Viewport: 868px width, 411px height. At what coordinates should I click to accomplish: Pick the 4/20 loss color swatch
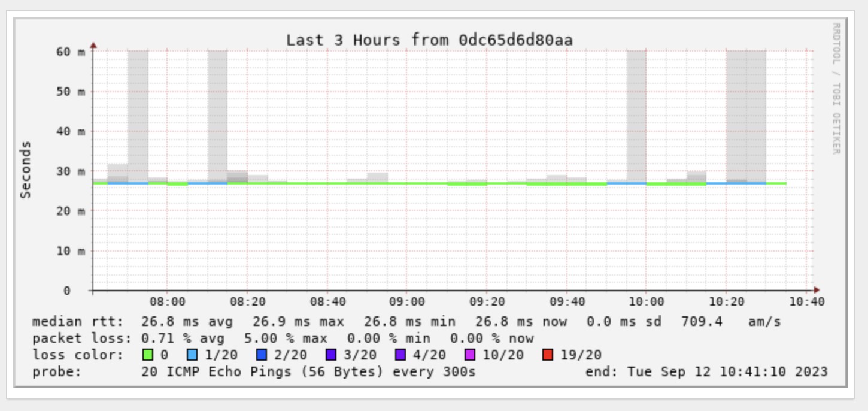pyautogui.click(x=401, y=355)
